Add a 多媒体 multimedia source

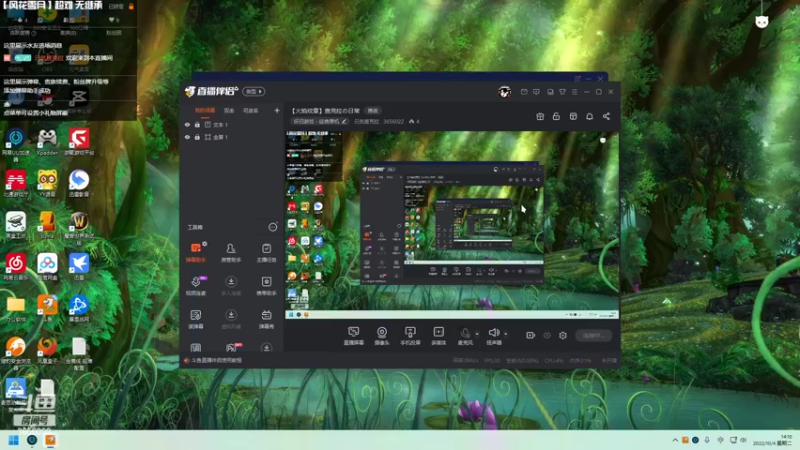point(439,336)
